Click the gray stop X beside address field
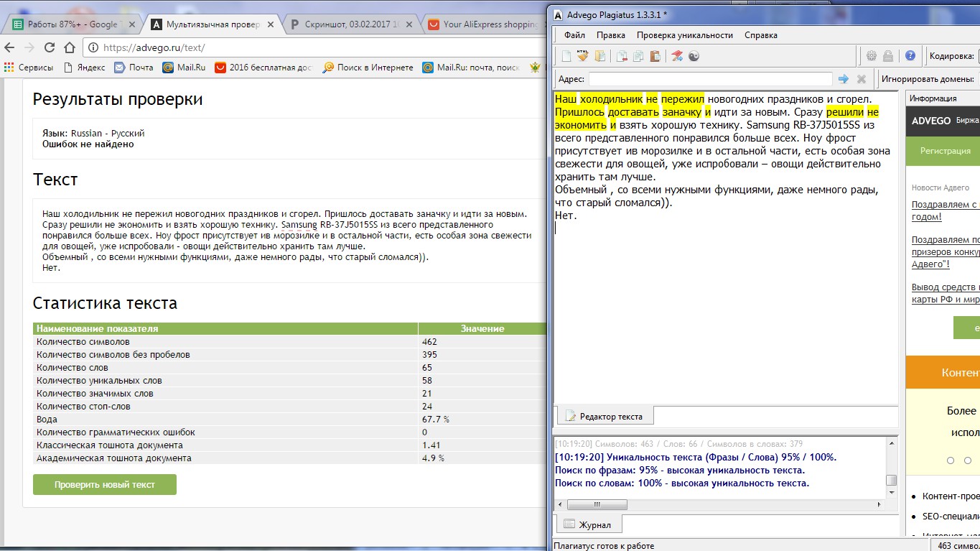 tap(862, 79)
